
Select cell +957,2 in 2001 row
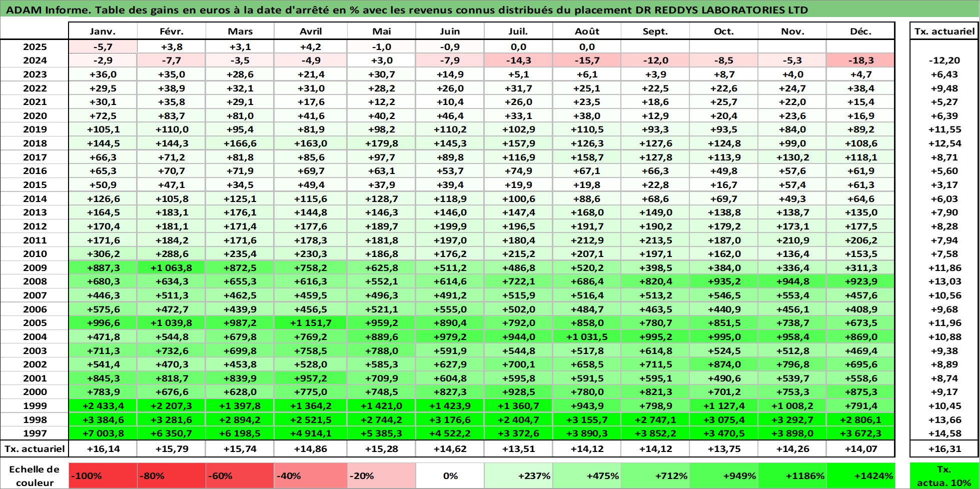pyautogui.click(x=311, y=378)
